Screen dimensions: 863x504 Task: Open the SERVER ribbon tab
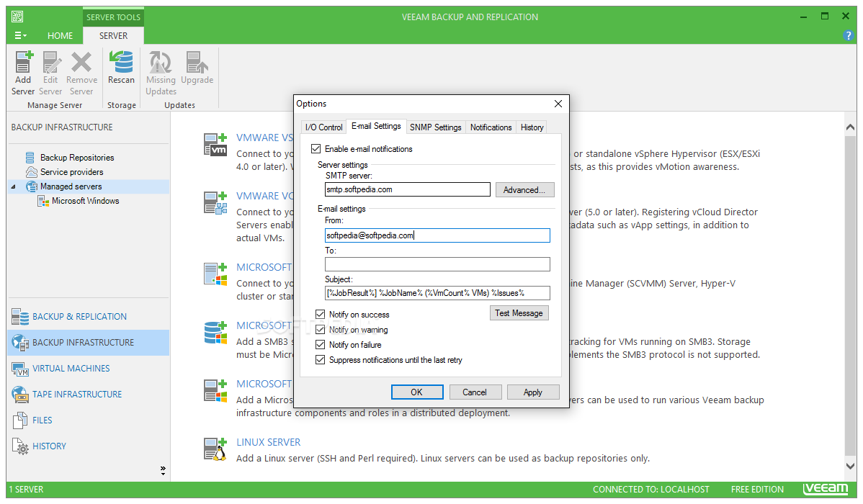113,36
